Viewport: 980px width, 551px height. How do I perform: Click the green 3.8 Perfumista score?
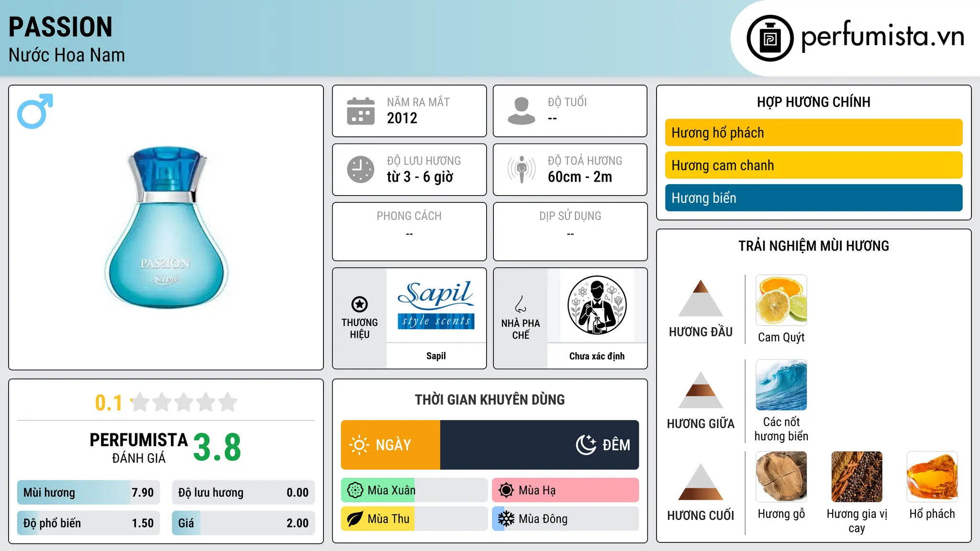(x=217, y=447)
